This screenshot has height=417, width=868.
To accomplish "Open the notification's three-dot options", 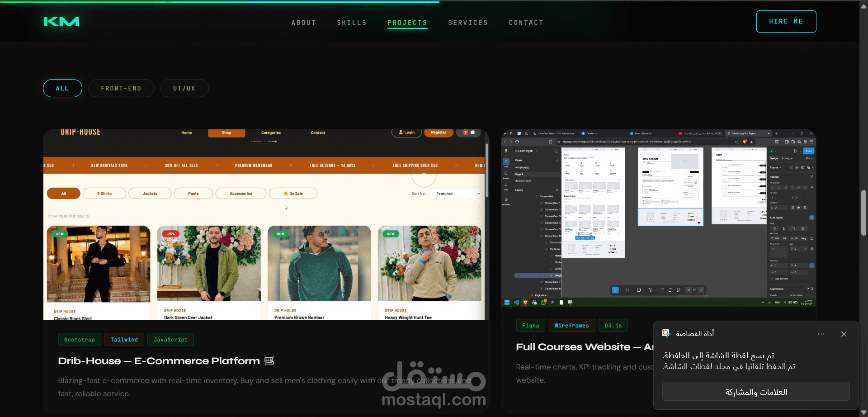I will point(821,334).
